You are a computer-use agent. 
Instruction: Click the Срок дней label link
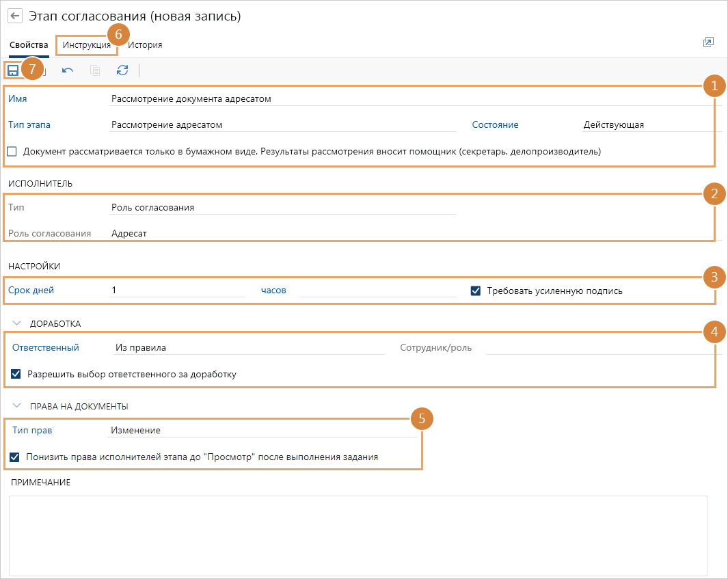(x=31, y=290)
